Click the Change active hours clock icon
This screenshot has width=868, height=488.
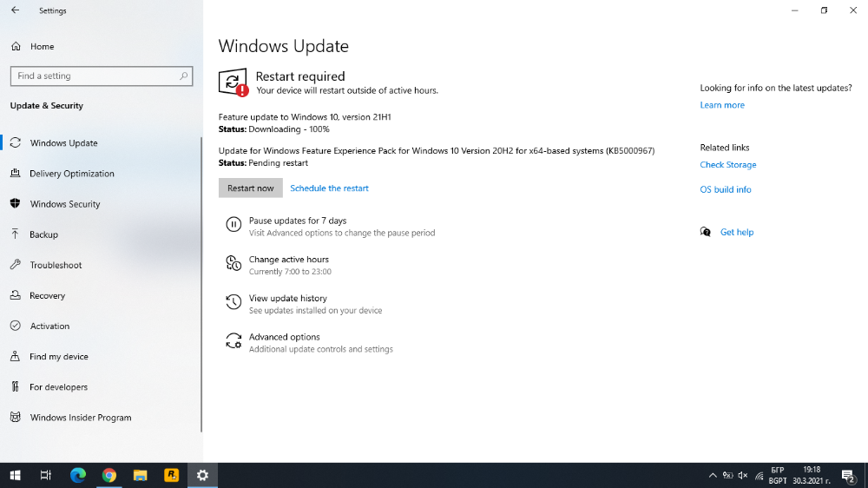pyautogui.click(x=233, y=263)
